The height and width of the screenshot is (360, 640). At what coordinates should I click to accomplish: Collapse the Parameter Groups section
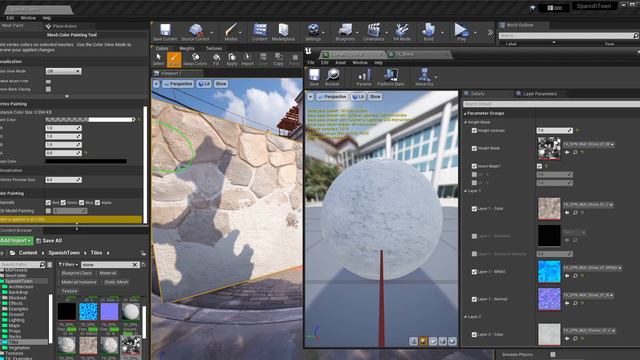[x=465, y=113]
